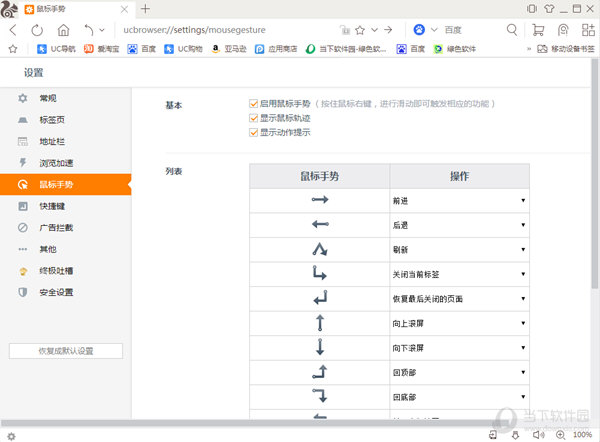Open 关闭当前标签 action dropdown
The height and width of the screenshot is (442, 600).
pos(460,274)
